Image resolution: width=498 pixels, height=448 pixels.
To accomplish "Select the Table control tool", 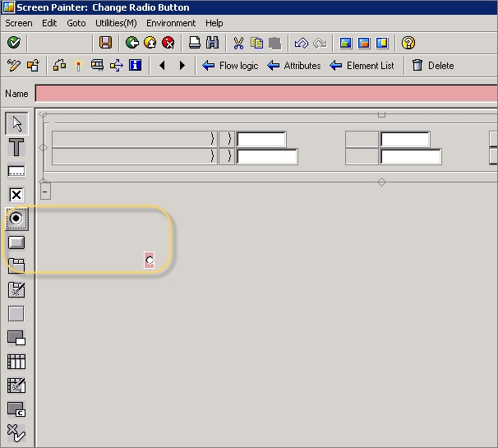I will tap(16, 362).
